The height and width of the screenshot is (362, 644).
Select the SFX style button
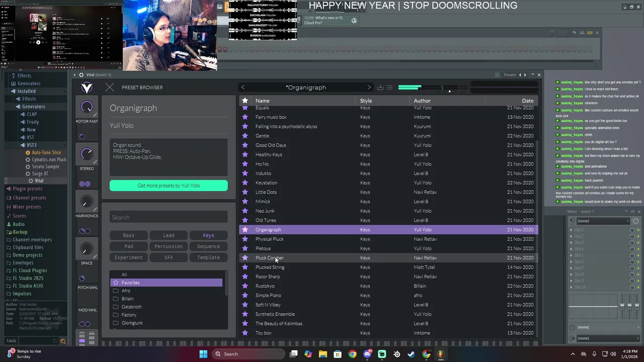click(169, 257)
